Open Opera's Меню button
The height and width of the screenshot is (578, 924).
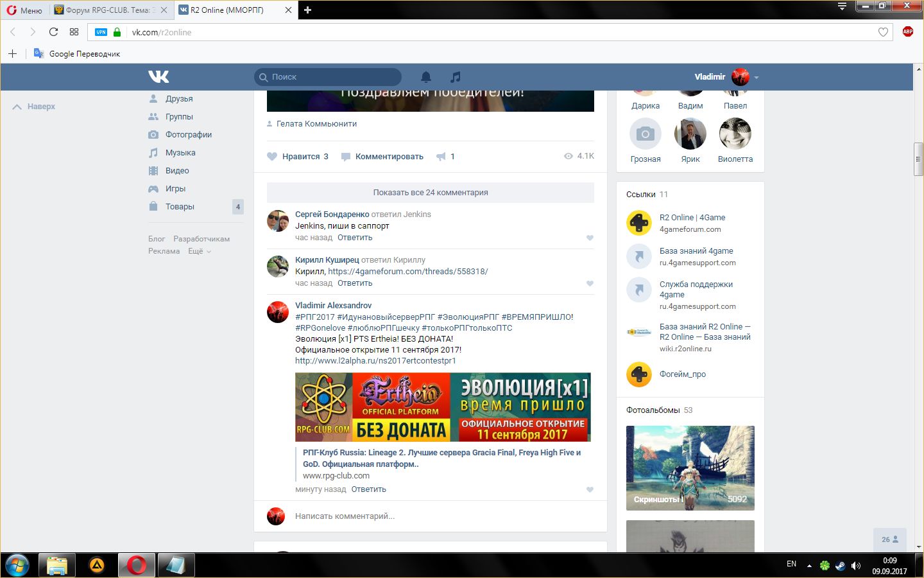(x=24, y=10)
